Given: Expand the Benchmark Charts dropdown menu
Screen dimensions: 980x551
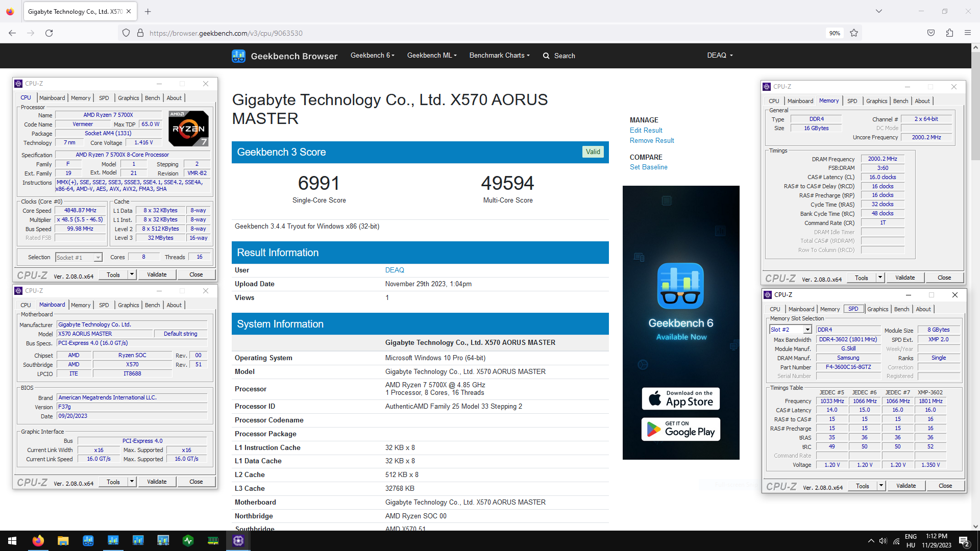Looking at the screenshot, I should pyautogui.click(x=499, y=56).
